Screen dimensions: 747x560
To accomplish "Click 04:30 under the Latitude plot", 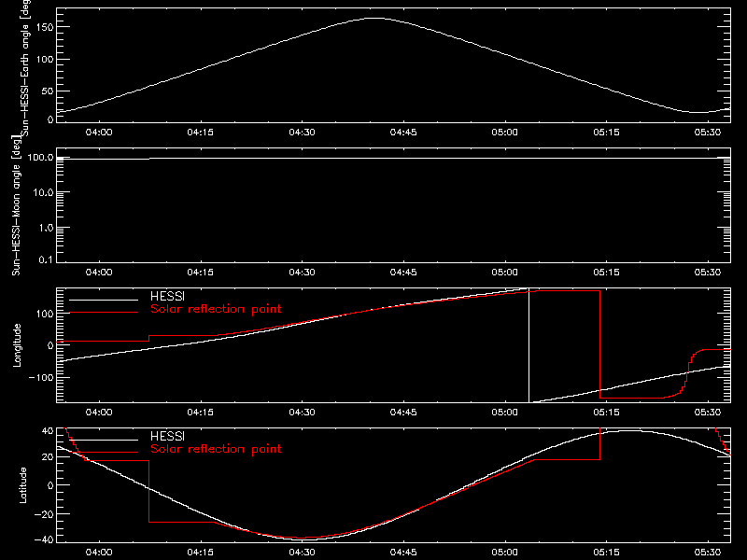I will [302, 553].
